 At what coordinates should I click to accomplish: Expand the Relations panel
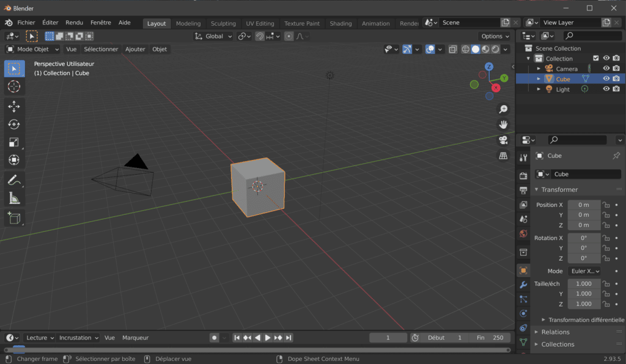pos(555,332)
